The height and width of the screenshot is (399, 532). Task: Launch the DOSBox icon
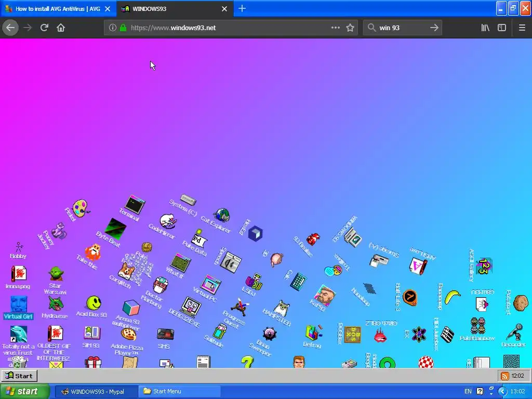coord(353,334)
